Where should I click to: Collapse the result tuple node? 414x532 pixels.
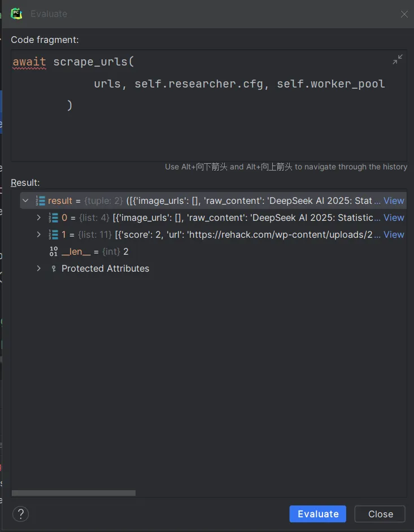25,200
